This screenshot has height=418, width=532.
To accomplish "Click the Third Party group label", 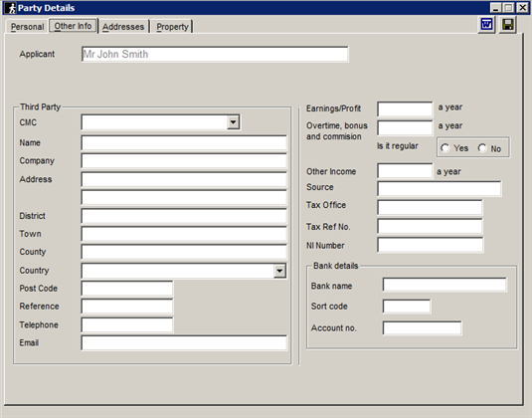I will click(40, 106).
